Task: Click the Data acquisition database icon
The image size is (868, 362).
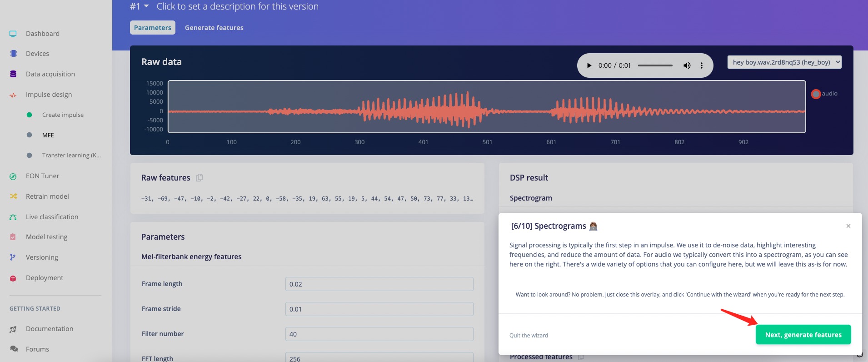Action: (13, 74)
